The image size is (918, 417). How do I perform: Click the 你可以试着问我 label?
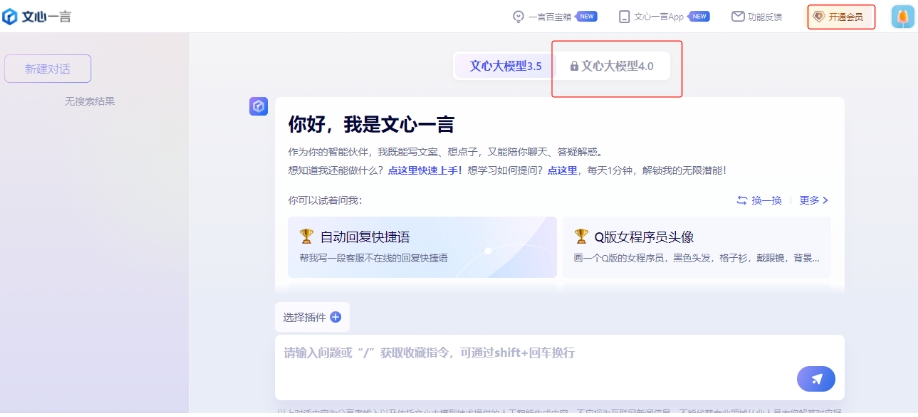tap(325, 200)
